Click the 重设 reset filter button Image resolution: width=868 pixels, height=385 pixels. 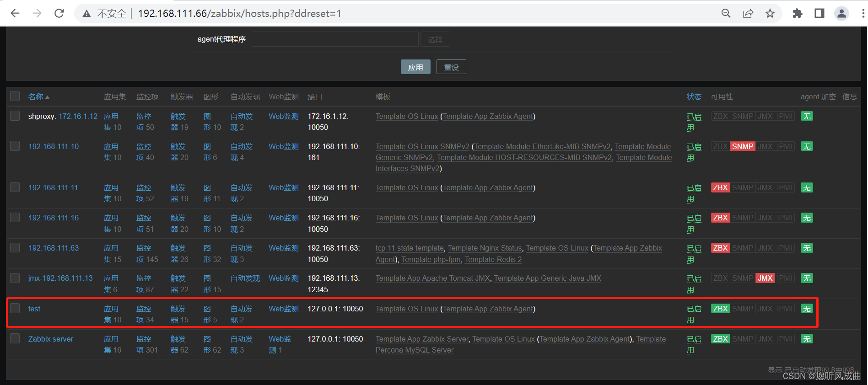click(451, 67)
